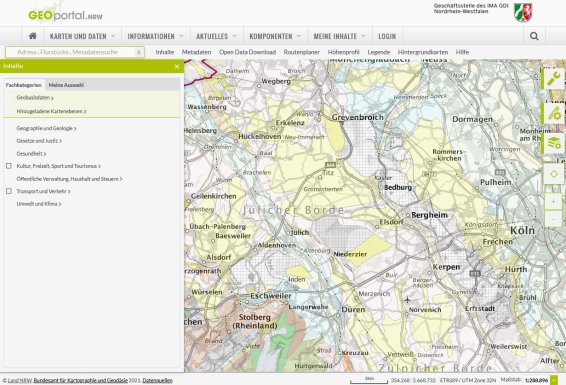
Task: Open the Komponenten dropdown menu
Action: tap(275, 36)
